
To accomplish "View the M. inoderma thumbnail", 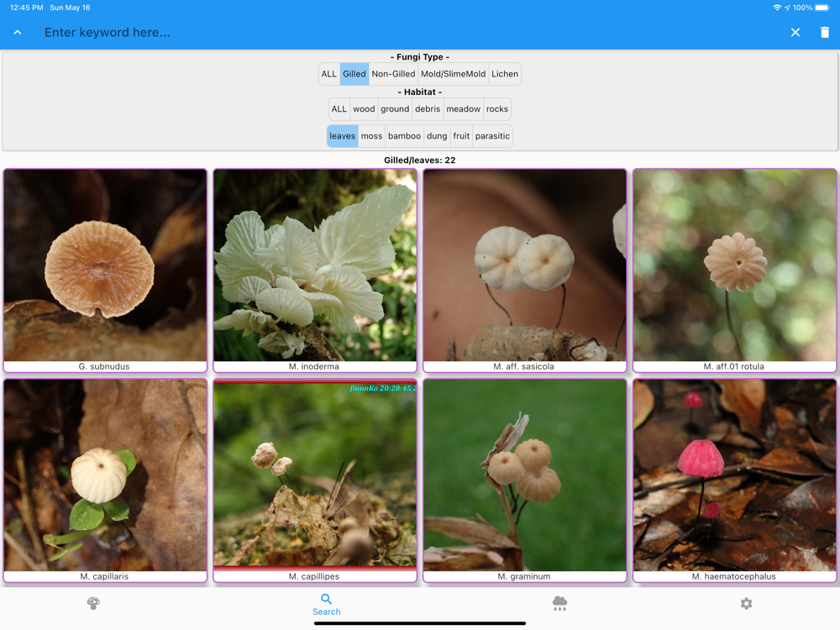I will [x=315, y=266].
